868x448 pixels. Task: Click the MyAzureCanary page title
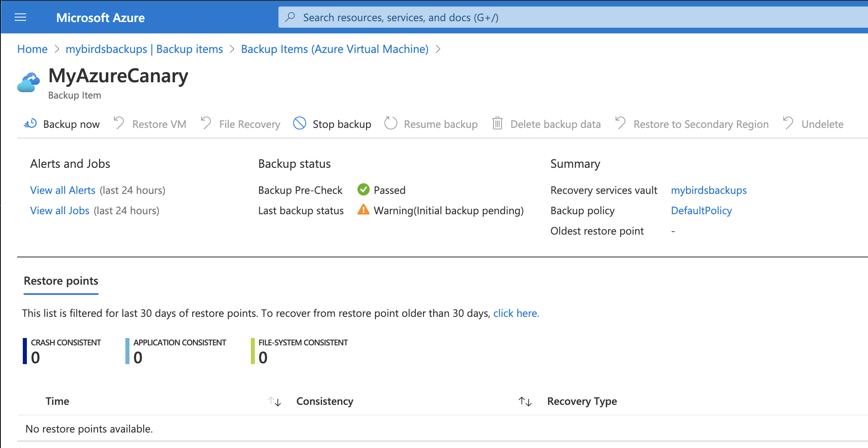(x=118, y=76)
